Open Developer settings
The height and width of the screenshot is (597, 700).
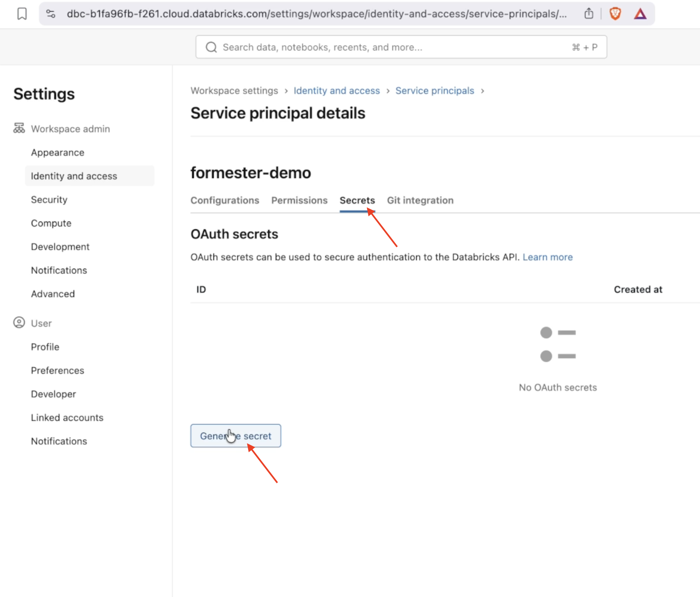[x=54, y=394]
